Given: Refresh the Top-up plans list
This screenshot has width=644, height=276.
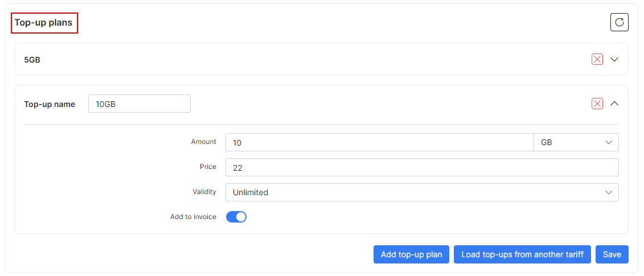Looking at the screenshot, I should [620, 22].
